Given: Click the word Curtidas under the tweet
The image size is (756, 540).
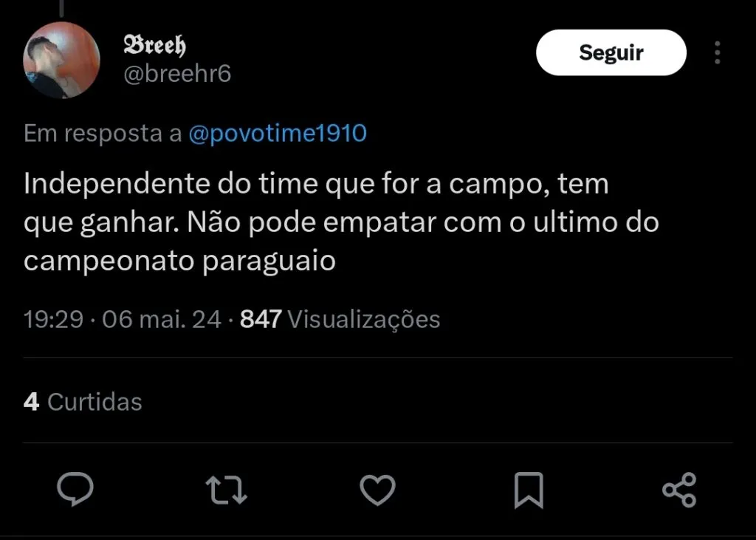Looking at the screenshot, I should pyautogui.click(x=94, y=402).
